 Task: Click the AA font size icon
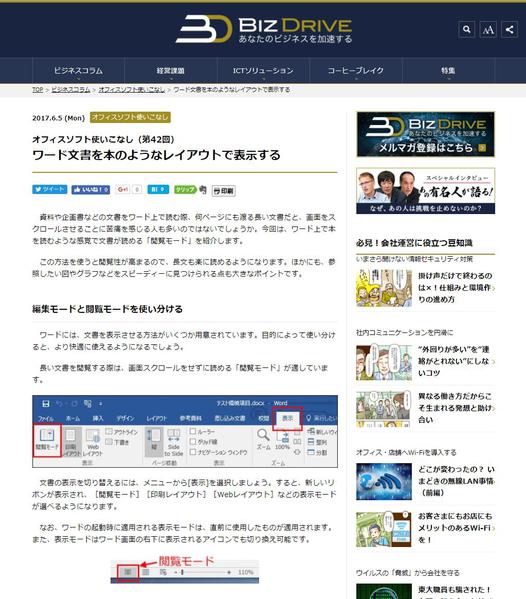coord(488,29)
